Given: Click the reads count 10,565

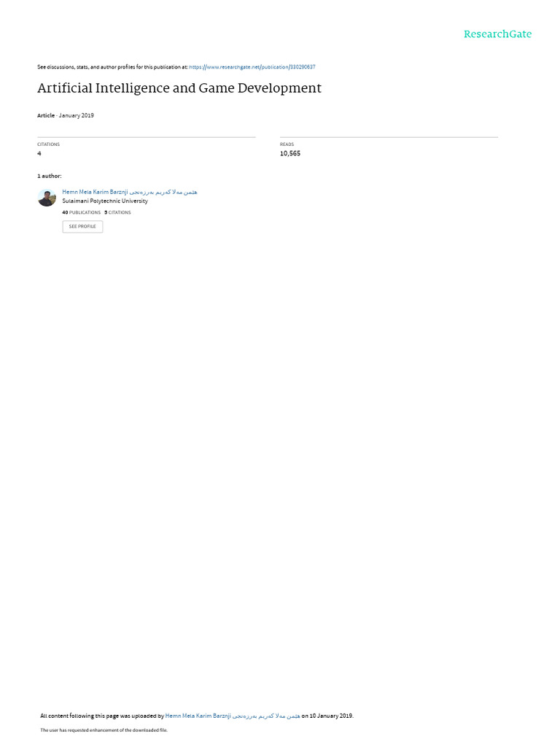Looking at the screenshot, I should [290, 153].
